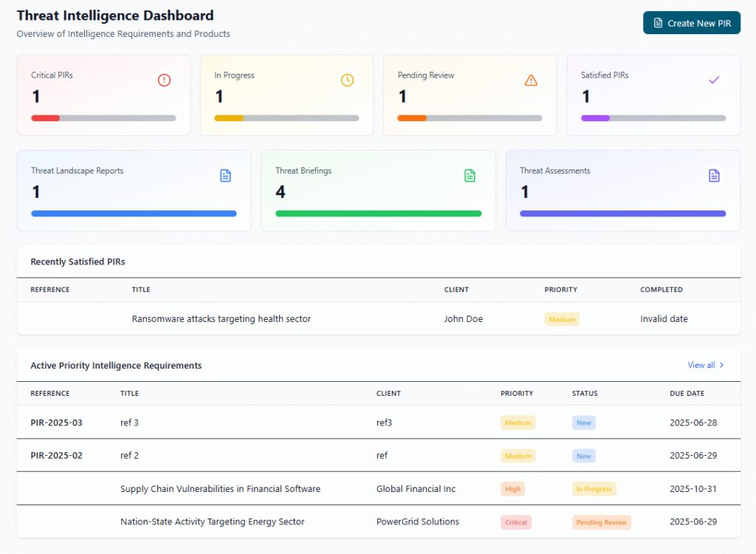Viewport: 756px width, 554px height.
Task: Open the PIR-2025-03 row
Action: (x=379, y=423)
